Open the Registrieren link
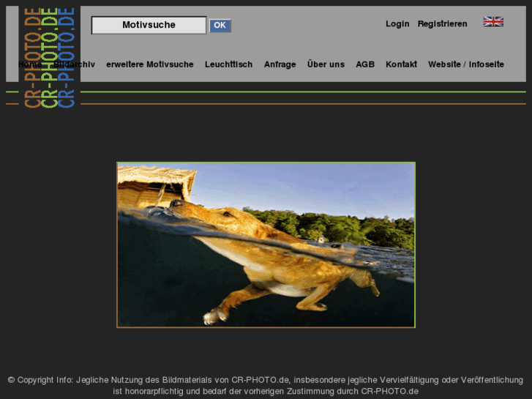Image resolution: width=532 pixels, height=399 pixels. 442,23
